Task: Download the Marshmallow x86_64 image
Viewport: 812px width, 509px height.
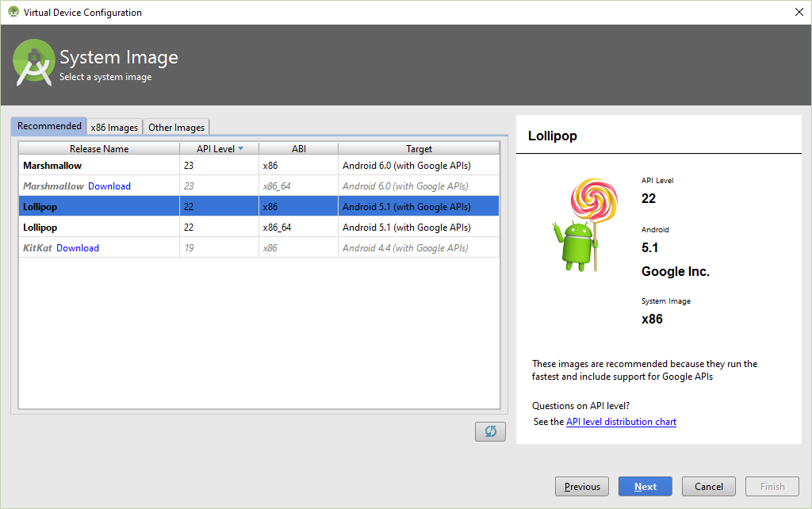Action: [109, 186]
